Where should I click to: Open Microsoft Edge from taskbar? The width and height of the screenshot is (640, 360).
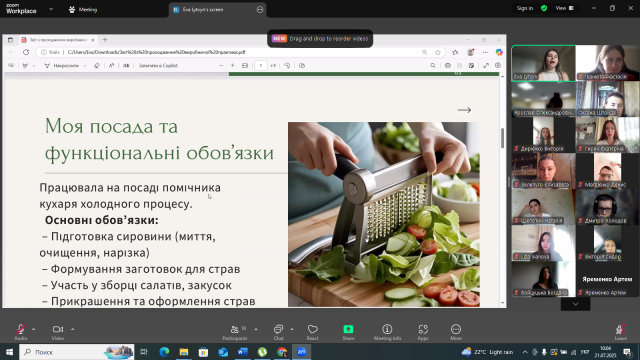coord(164,352)
